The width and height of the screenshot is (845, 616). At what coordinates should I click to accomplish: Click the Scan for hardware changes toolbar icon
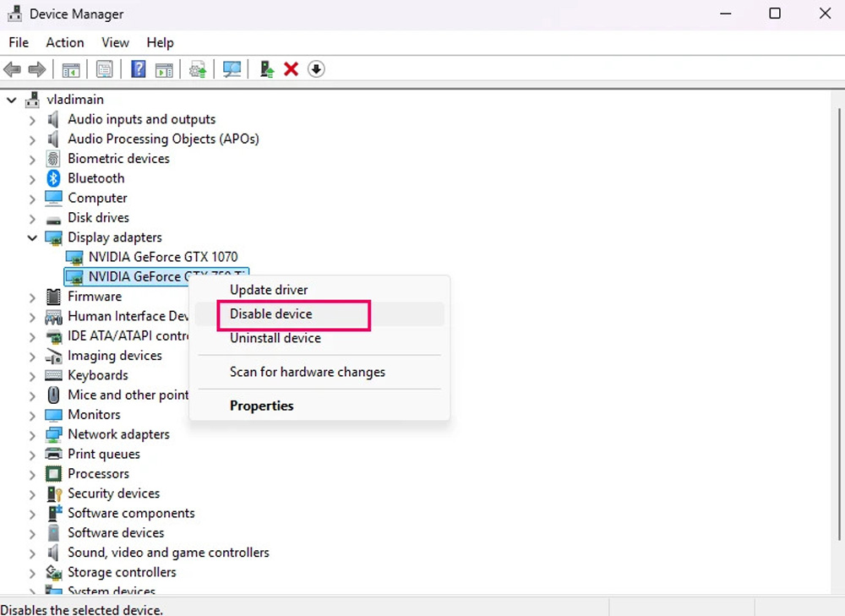pyautogui.click(x=232, y=69)
